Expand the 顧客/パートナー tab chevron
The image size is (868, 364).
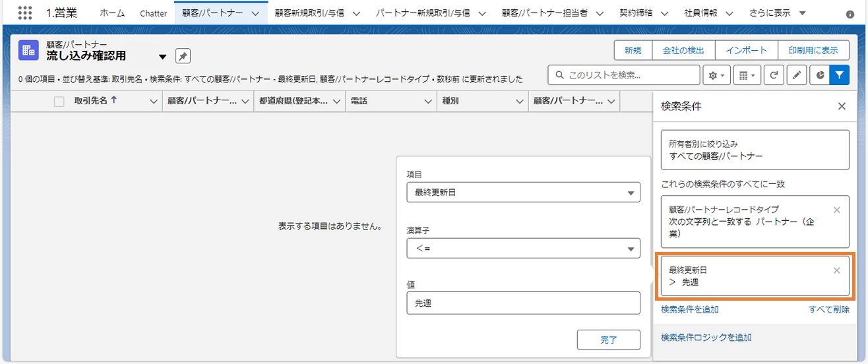[255, 13]
